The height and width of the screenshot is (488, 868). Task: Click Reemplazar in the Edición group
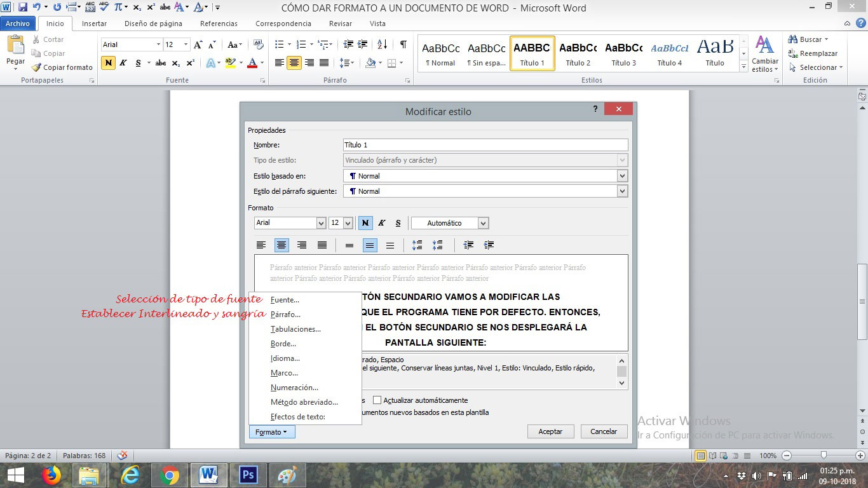pos(813,53)
